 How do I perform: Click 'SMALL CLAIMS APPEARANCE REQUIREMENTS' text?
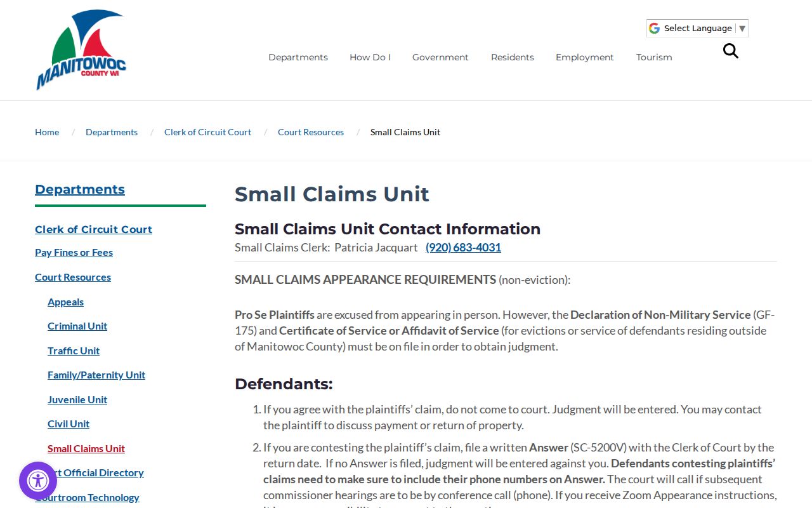pos(365,279)
